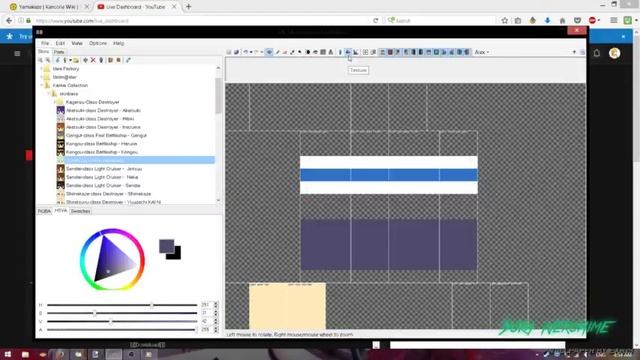Open the Edit menu
Screen dimensions: 640x360
tap(60, 43)
